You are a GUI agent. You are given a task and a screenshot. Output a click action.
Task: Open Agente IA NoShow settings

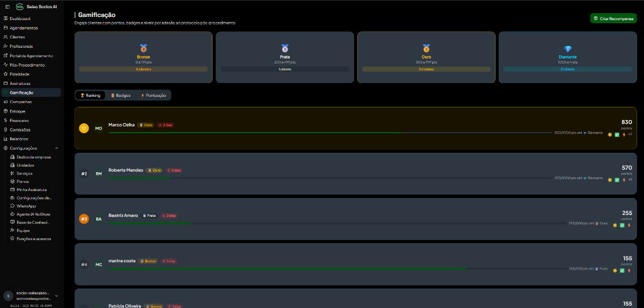35,214
